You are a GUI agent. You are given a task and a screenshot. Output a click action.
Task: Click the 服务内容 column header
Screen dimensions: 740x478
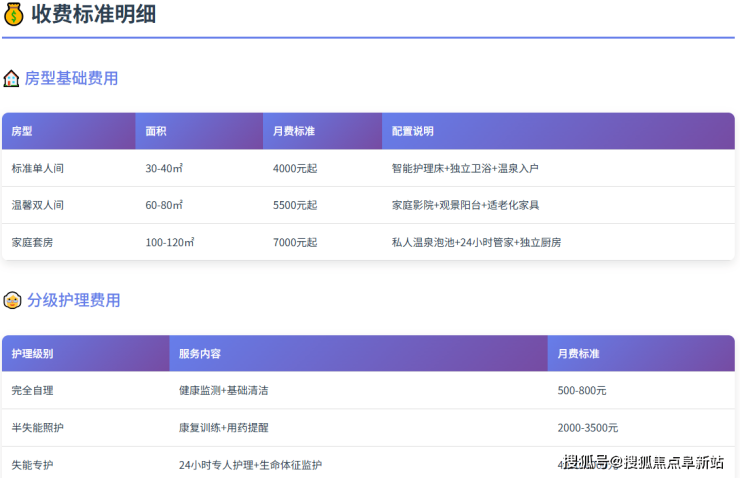(x=200, y=354)
